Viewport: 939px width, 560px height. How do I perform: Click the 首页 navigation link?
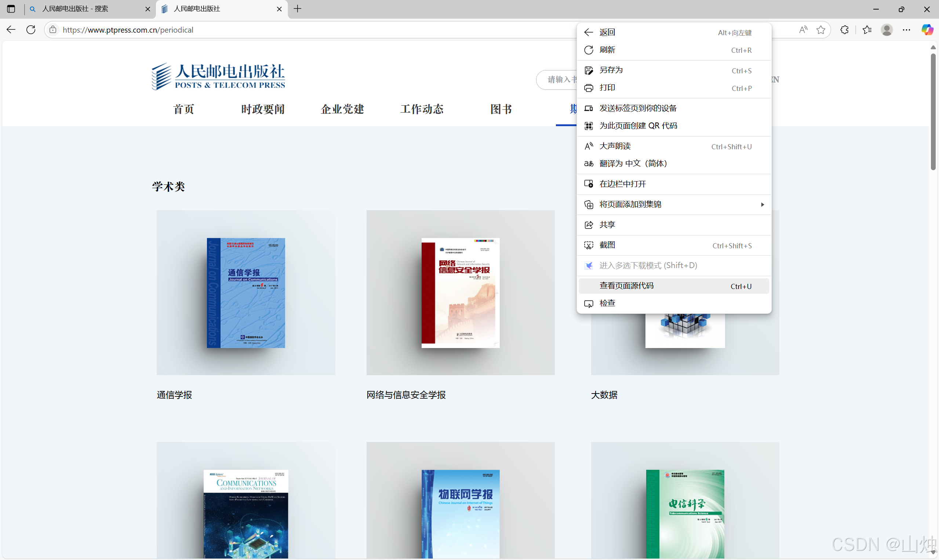183,109
